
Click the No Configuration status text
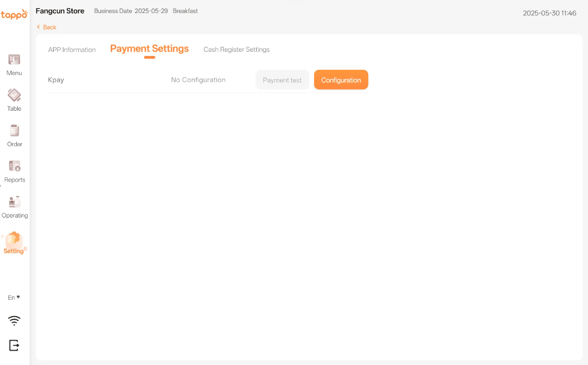pos(198,80)
